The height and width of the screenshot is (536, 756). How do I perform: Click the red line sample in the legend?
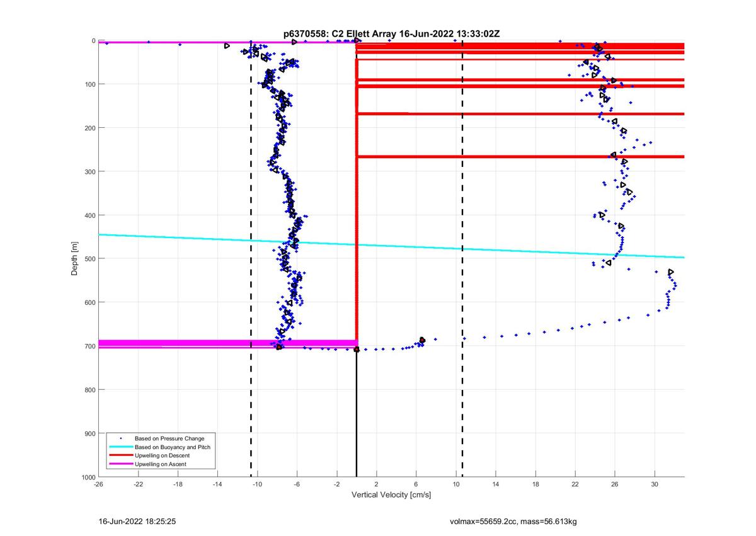(120, 455)
